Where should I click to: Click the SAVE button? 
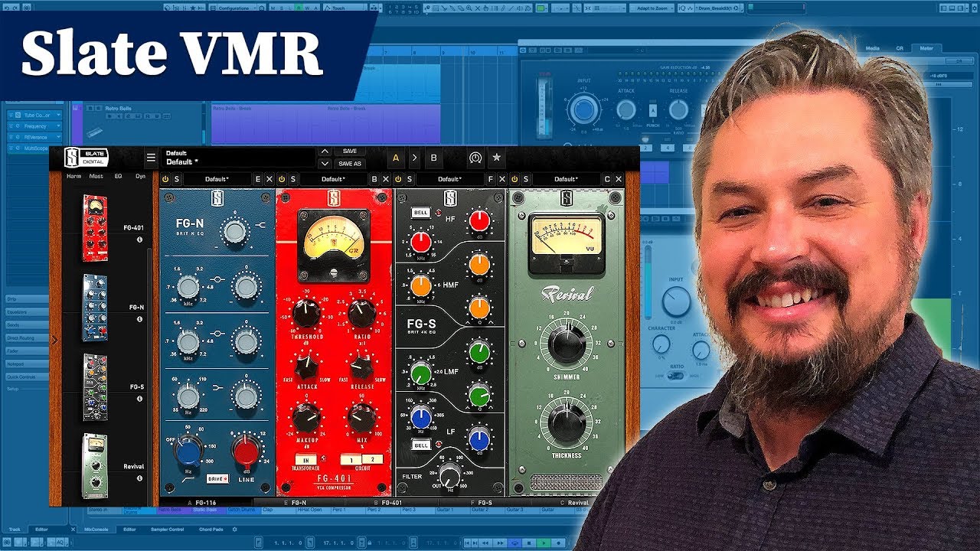tap(350, 152)
